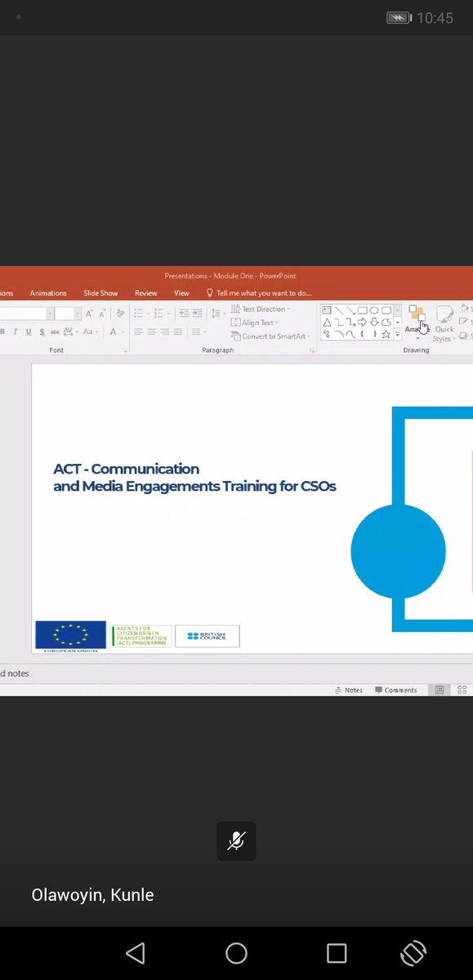Image resolution: width=473 pixels, height=980 pixels.
Task: Toggle Italic formatting
Action: pos(16,332)
